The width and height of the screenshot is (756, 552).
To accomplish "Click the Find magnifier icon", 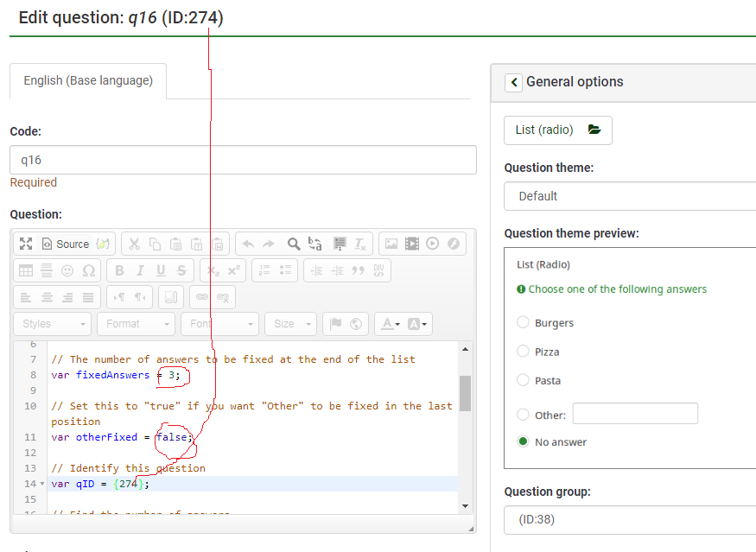I will click(x=294, y=244).
